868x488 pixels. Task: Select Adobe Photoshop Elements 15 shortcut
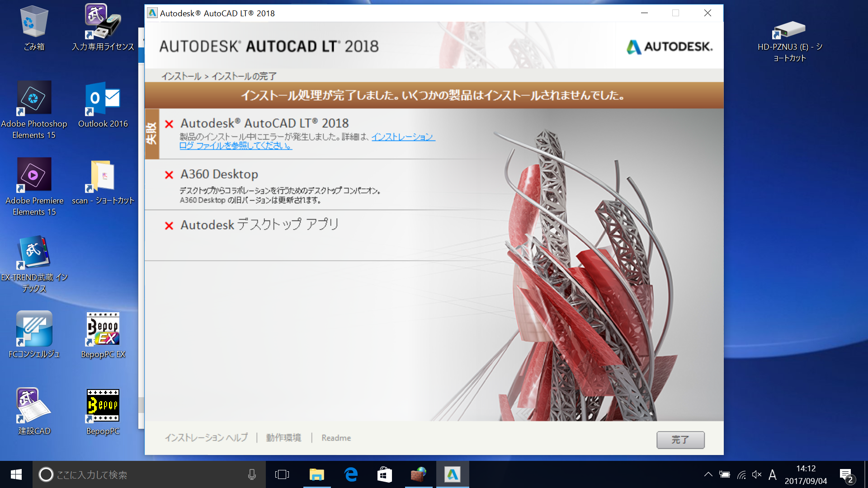34,110
